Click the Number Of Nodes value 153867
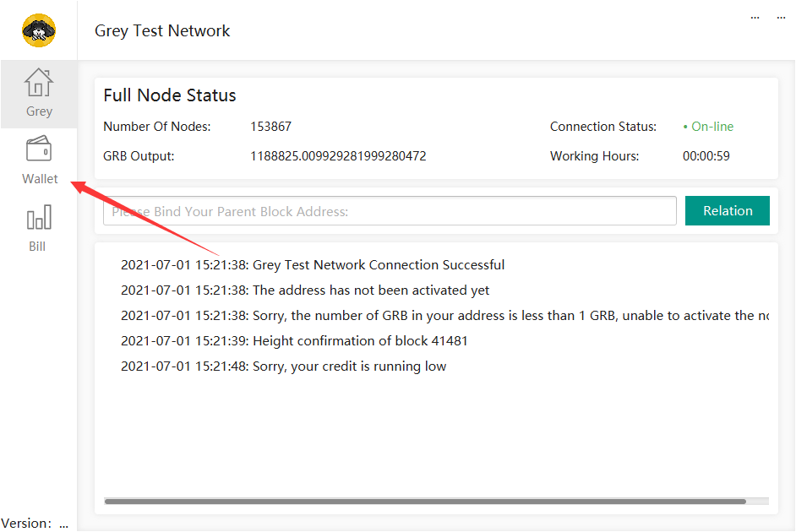The image size is (796, 532). point(270,127)
